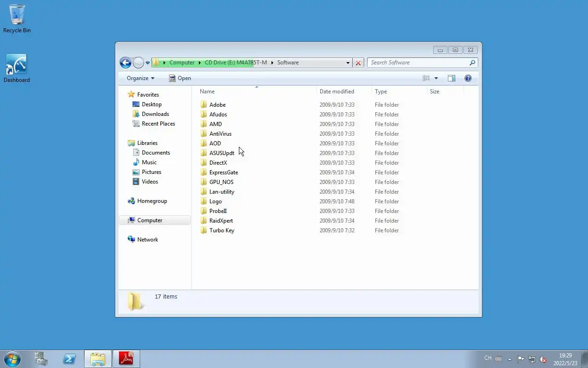Viewport: 588px width, 368px height.
Task: Click Computer in the address breadcrumb
Action: (x=182, y=63)
